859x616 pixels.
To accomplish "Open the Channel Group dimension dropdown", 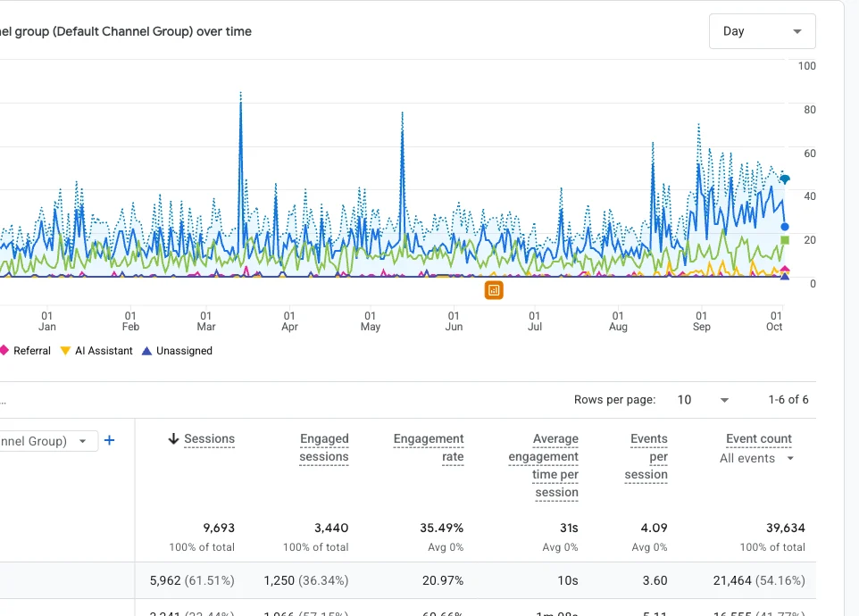I will pyautogui.click(x=48, y=441).
